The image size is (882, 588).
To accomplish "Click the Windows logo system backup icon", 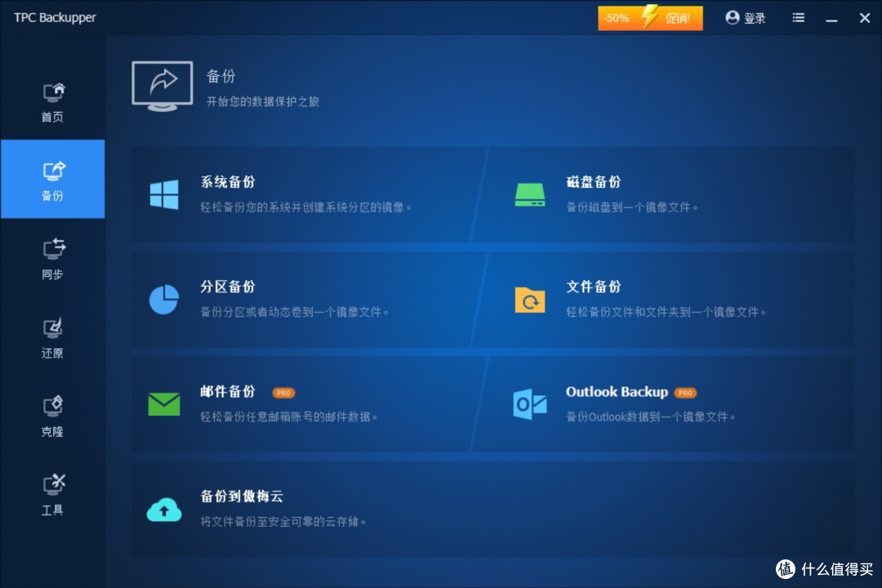I will [x=164, y=194].
